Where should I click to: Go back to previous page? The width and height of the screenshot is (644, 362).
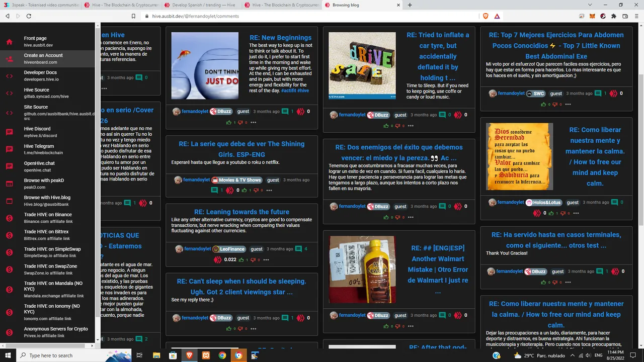coord(7,16)
